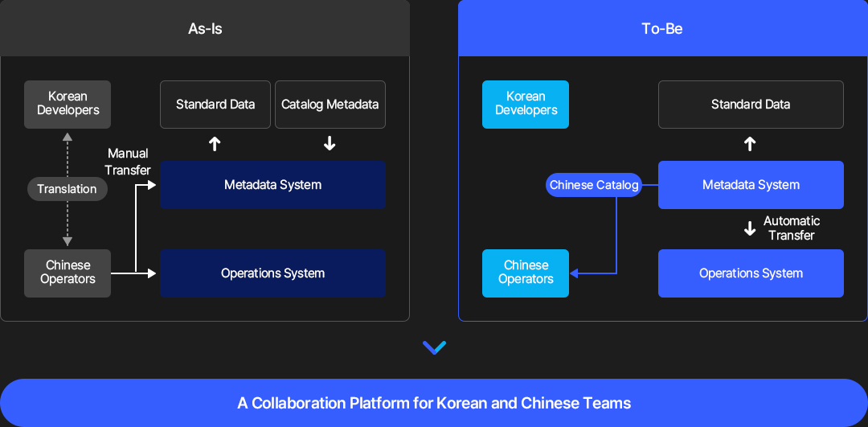The width and height of the screenshot is (868, 427).
Task: Select blue Operations System block in To-Be
Action: 751,273
